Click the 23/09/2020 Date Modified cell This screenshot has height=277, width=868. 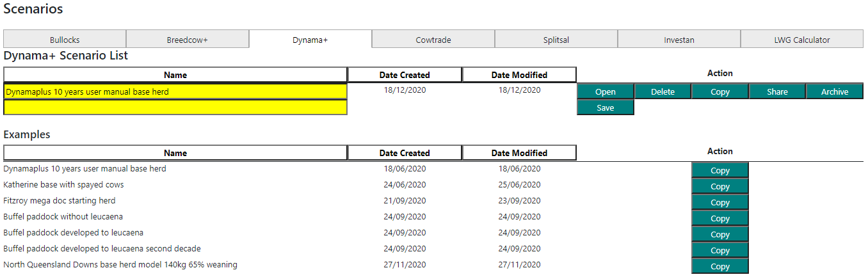(x=519, y=201)
